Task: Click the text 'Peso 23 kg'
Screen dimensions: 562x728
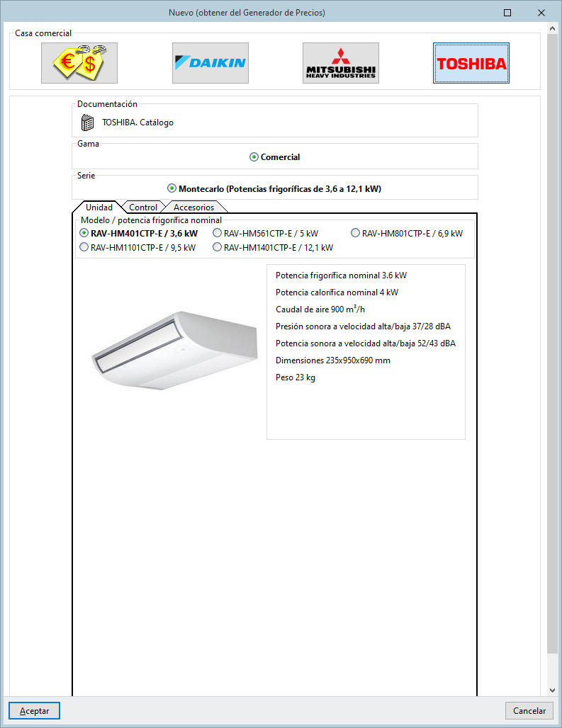Action: coord(296,377)
